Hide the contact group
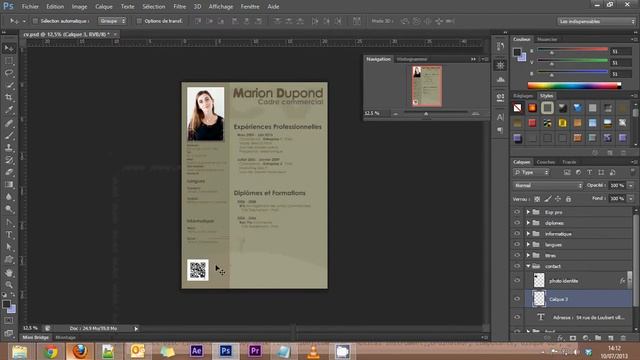640x360 pixels. 517,266
